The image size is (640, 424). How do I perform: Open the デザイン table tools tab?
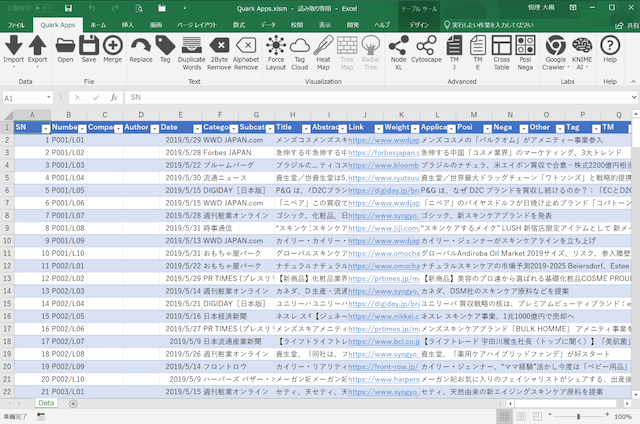point(419,25)
